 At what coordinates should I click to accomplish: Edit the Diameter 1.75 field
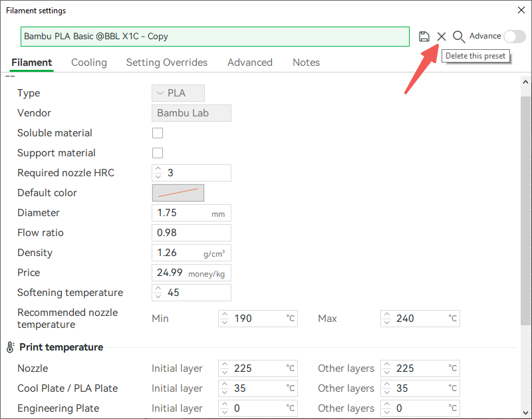(192, 213)
